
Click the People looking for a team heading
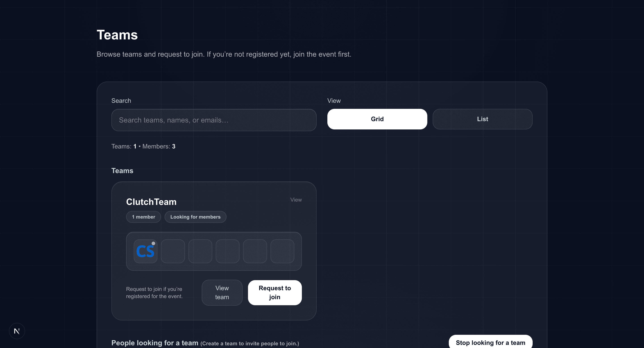coord(155,343)
